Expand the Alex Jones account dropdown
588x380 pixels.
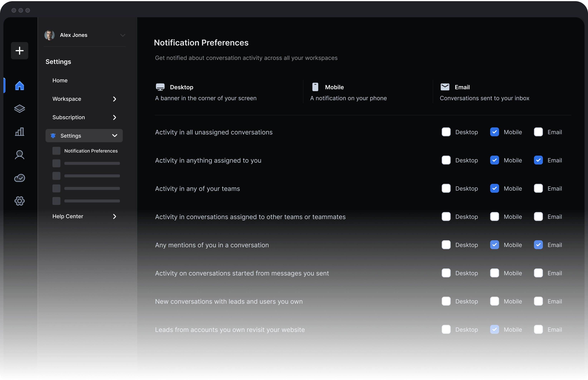coord(123,35)
